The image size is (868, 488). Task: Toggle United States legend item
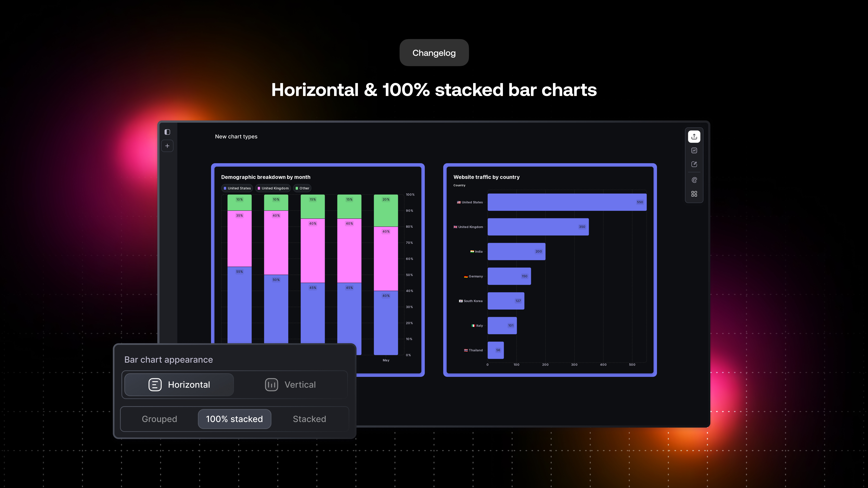(x=237, y=188)
